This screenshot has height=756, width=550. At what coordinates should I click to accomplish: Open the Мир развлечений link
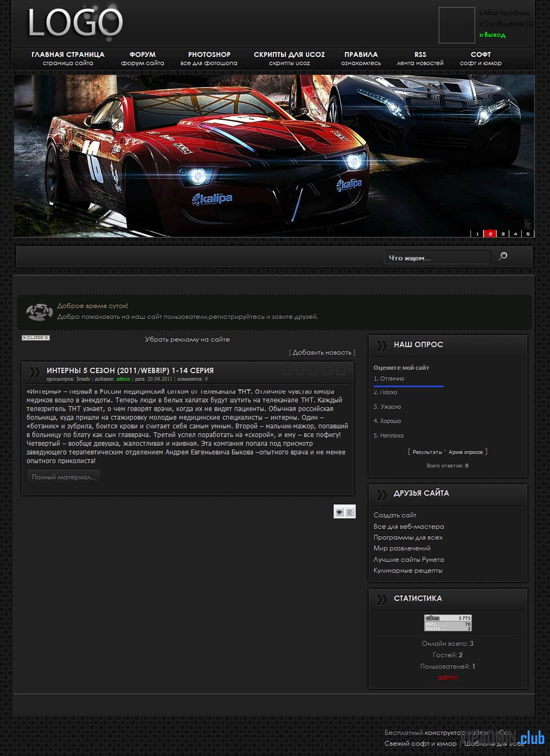tap(402, 548)
